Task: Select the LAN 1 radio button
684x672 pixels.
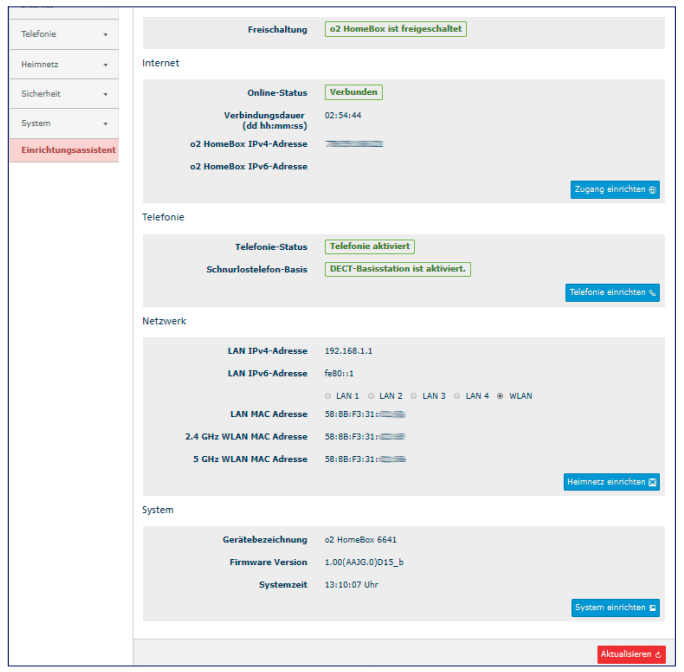Action: [x=328, y=396]
